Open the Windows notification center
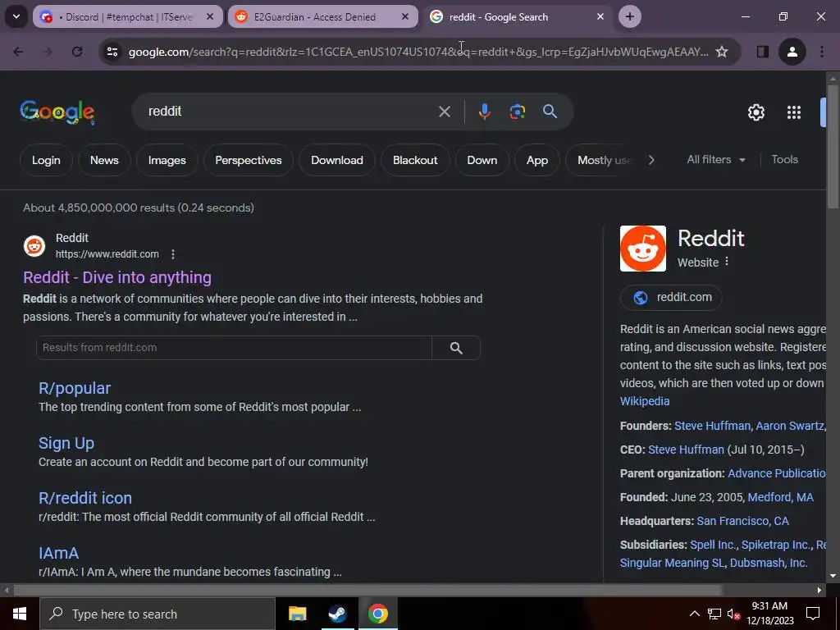The height and width of the screenshot is (630, 840). [x=813, y=614]
